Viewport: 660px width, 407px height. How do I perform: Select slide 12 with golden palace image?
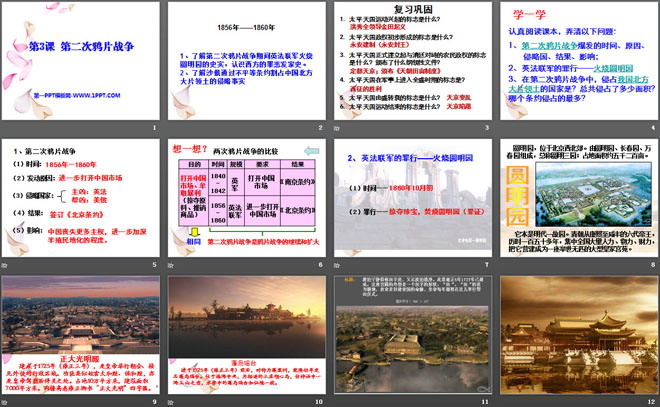579,335
